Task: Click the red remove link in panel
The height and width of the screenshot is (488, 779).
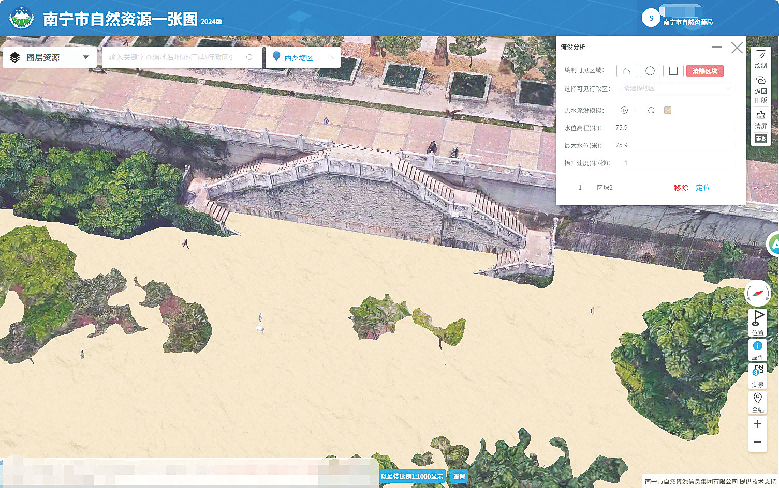Action: click(681, 187)
